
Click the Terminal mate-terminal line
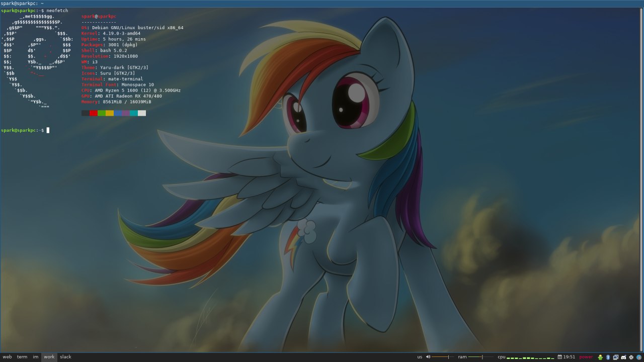click(x=112, y=79)
